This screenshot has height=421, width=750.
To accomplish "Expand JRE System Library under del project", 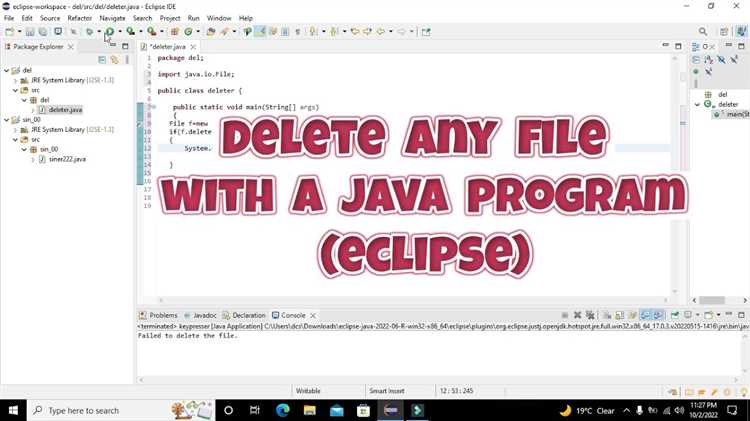I will (x=15, y=80).
